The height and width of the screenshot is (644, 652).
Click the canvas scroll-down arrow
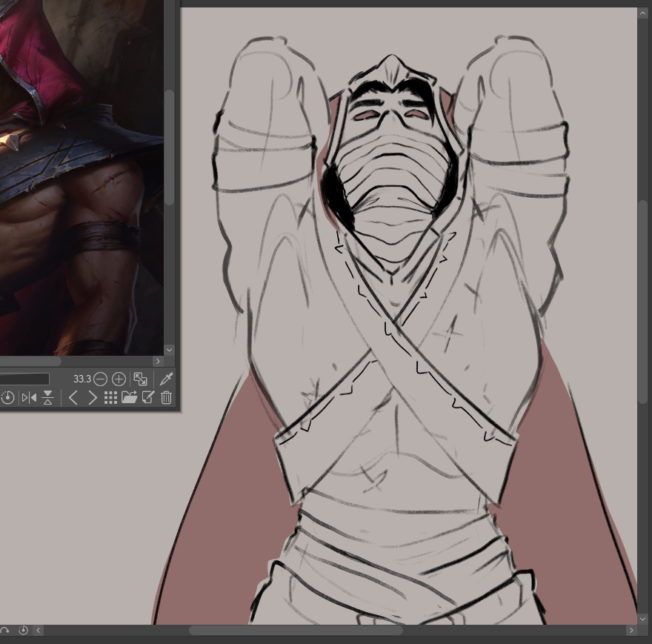[x=643, y=619]
